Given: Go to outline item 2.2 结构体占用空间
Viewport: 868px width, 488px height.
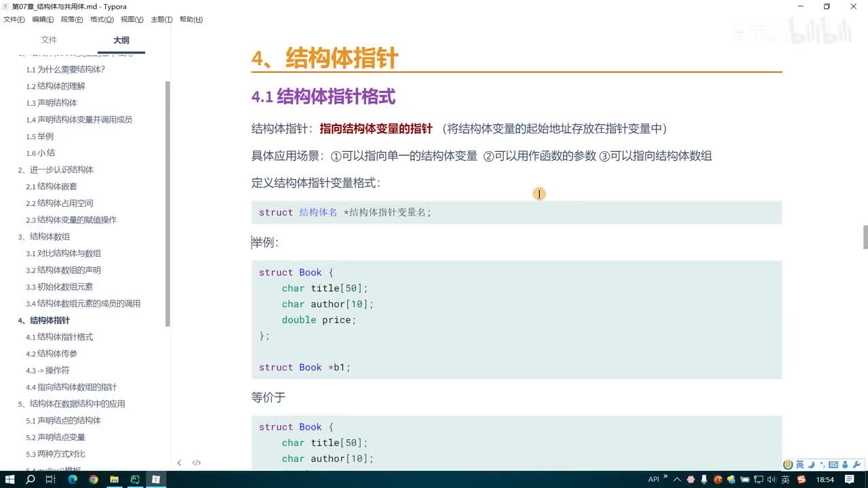Looking at the screenshot, I should [x=60, y=203].
